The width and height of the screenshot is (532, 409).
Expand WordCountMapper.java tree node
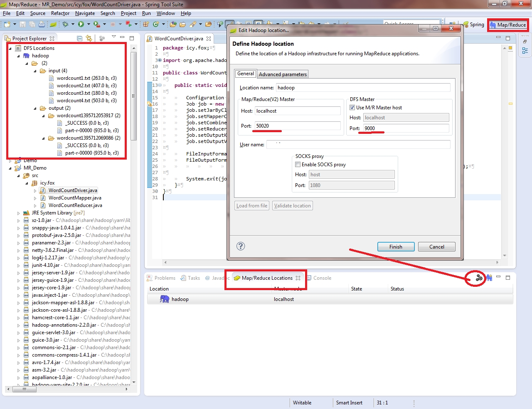(35, 198)
